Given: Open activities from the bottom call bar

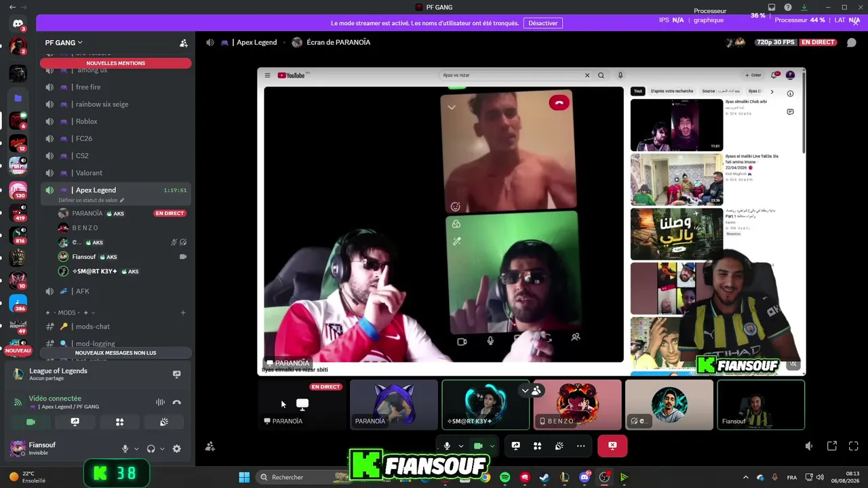Looking at the screenshot, I should pyautogui.click(x=537, y=446).
